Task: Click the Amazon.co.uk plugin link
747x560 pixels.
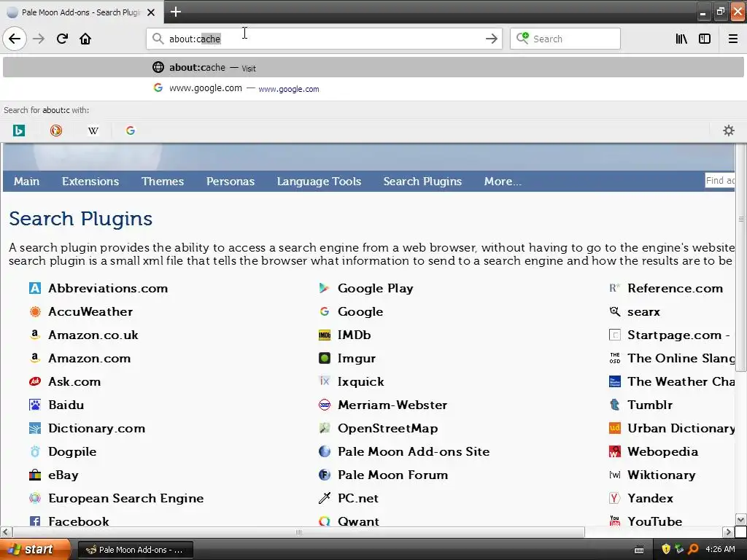Action: [x=93, y=335]
